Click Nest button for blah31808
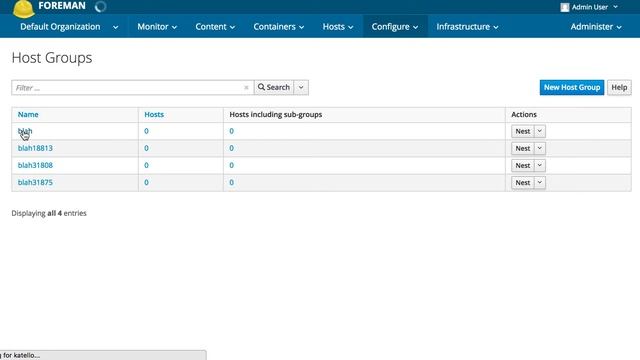 [x=522, y=165]
